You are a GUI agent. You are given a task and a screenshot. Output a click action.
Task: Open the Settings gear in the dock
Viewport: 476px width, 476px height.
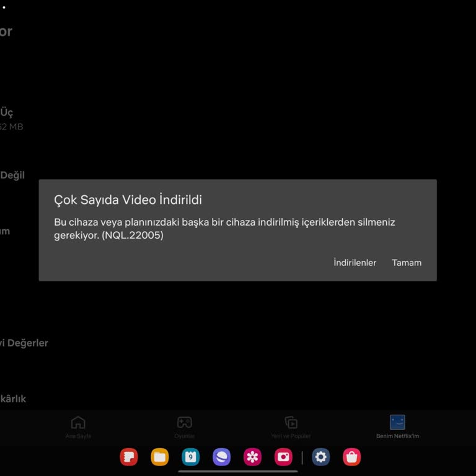pyautogui.click(x=321, y=457)
